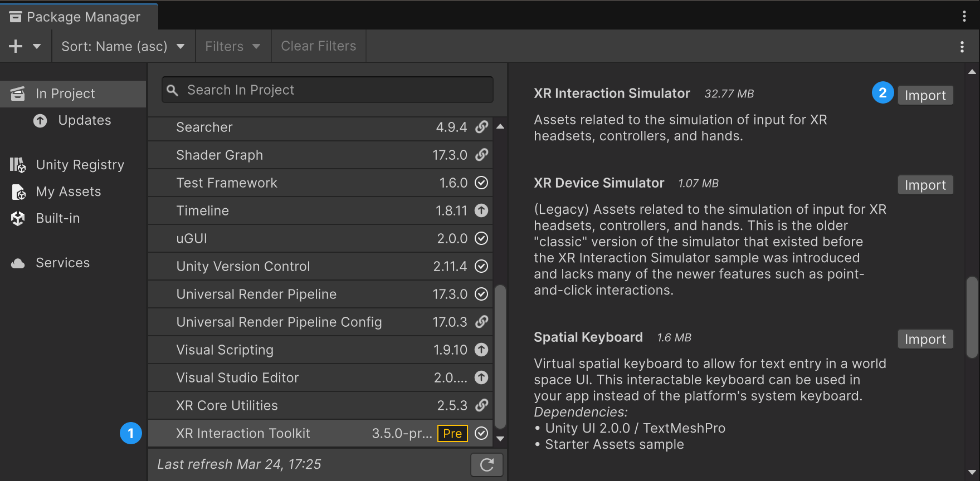Image resolution: width=980 pixels, height=481 pixels.
Task: Click the update arrow on Visual Studio Editor
Action: point(481,377)
